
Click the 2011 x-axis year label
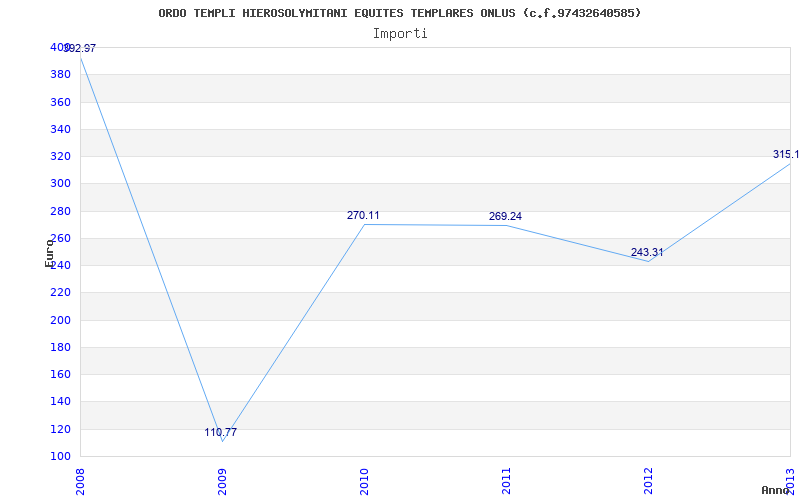tap(506, 481)
